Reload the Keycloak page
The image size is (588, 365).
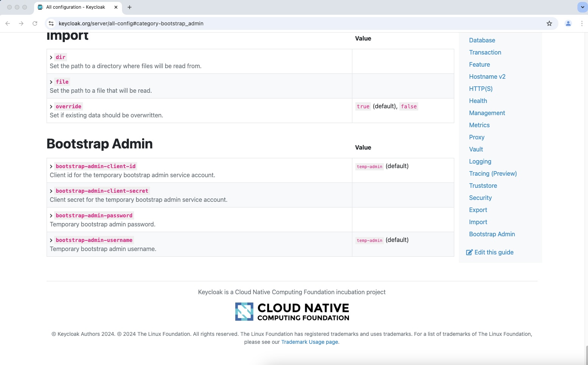tap(35, 23)
